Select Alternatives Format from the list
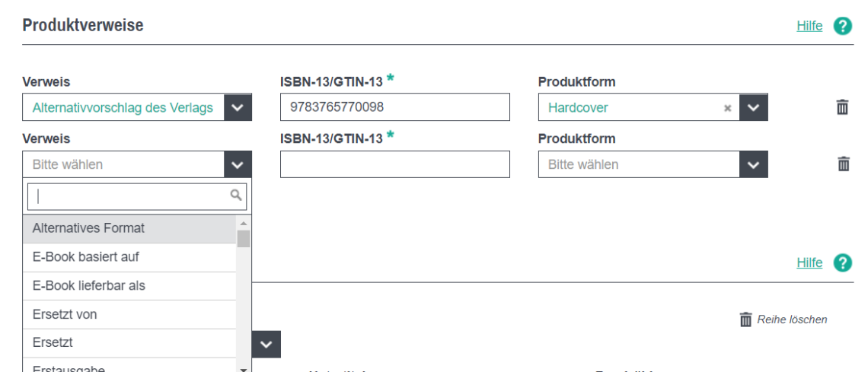This screenshot has width=868, height=372. (x=89, y=228)
